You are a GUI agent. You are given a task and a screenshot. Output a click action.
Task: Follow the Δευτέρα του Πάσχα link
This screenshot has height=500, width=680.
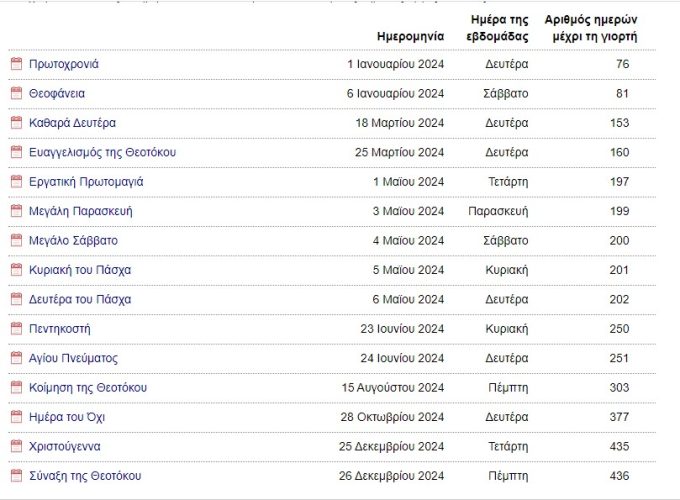point(80,300)
